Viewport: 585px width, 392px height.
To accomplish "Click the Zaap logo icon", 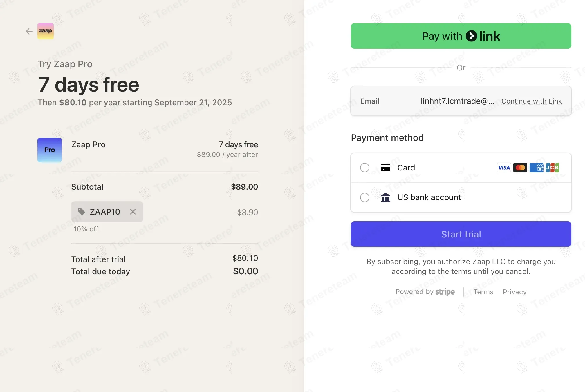I will pos(46,31).
